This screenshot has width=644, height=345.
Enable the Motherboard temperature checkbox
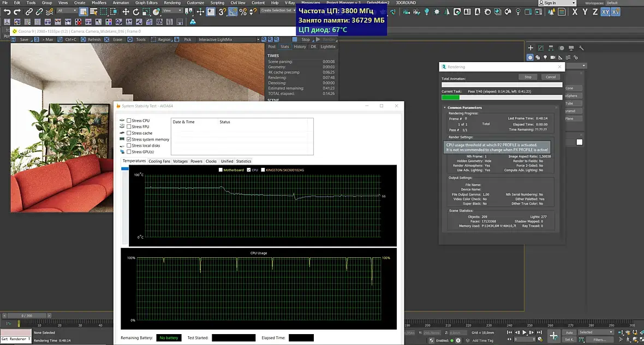point(220,170)
